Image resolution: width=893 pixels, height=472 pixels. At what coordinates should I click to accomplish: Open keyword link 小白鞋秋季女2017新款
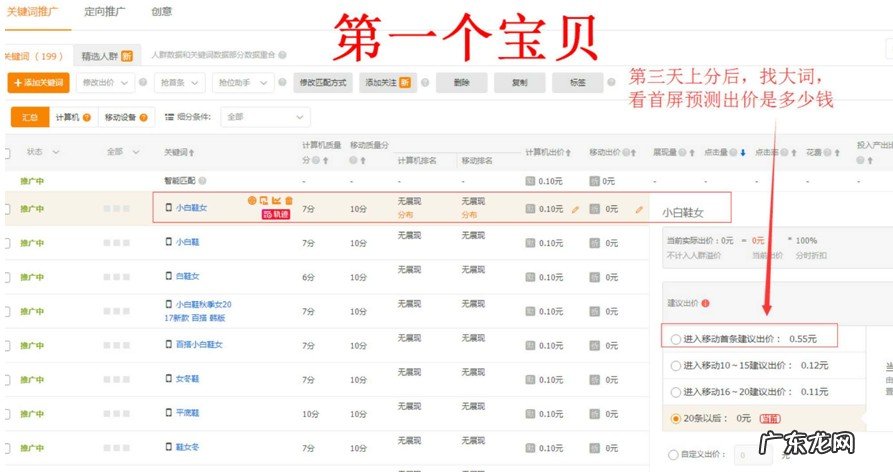[198, 311]
